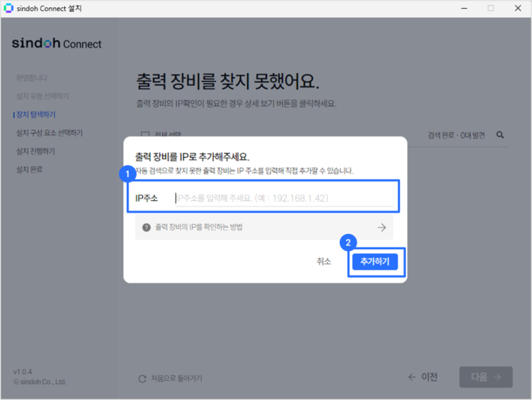This screenshot has width=532, height=400.
Task: Click the magnifier search icon
Action: (499, 135)
